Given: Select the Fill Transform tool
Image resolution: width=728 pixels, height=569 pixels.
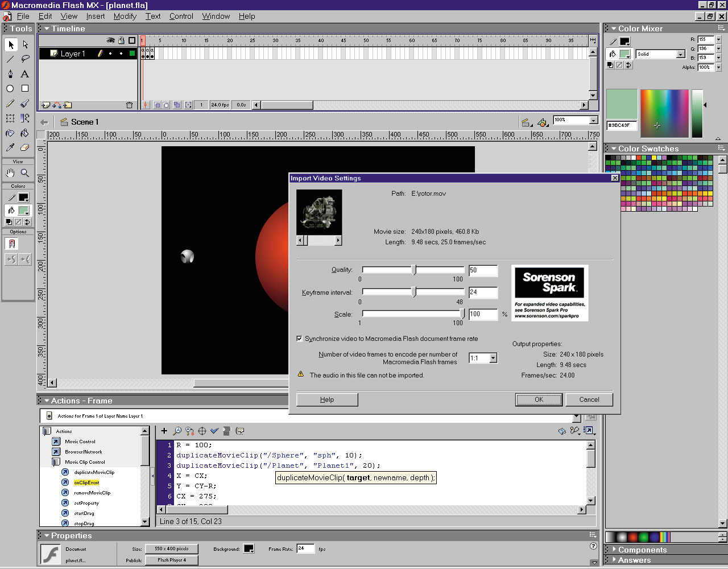Looking at the screenshot, I should (x=25, y=118).
